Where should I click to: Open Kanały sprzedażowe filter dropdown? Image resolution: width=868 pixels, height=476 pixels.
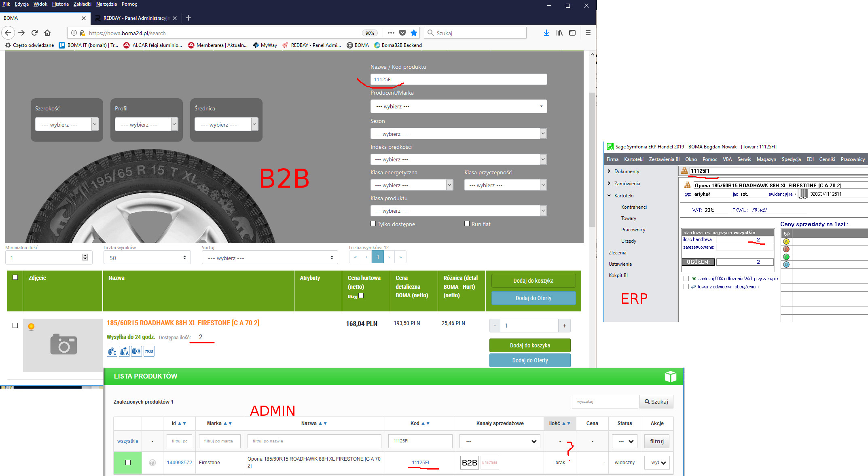[x=500, y=441]
